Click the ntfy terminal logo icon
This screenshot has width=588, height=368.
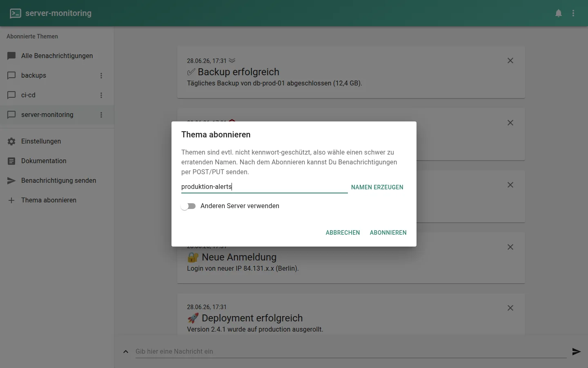tap(16, 13)
